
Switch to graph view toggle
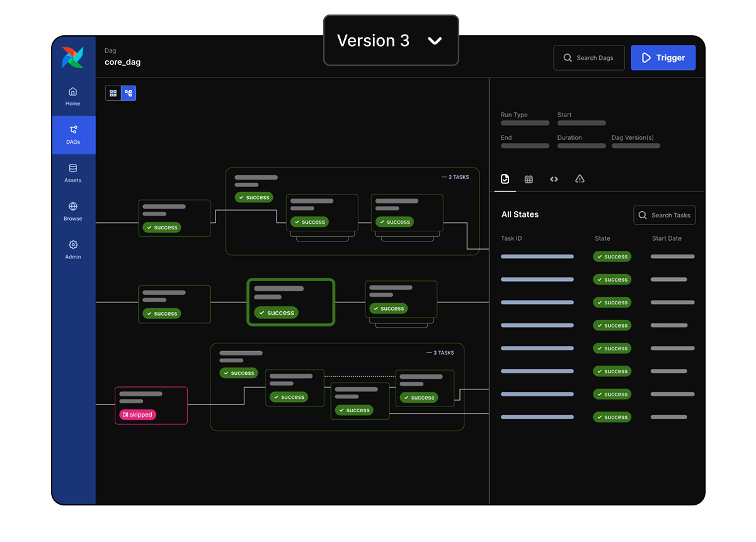[129, 93]
